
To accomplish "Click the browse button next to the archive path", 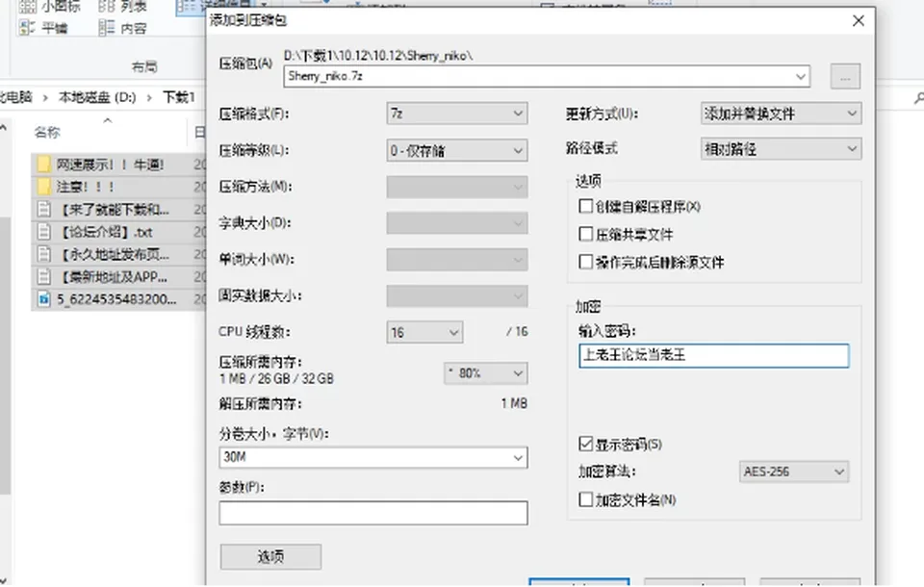I will (845, 77).
